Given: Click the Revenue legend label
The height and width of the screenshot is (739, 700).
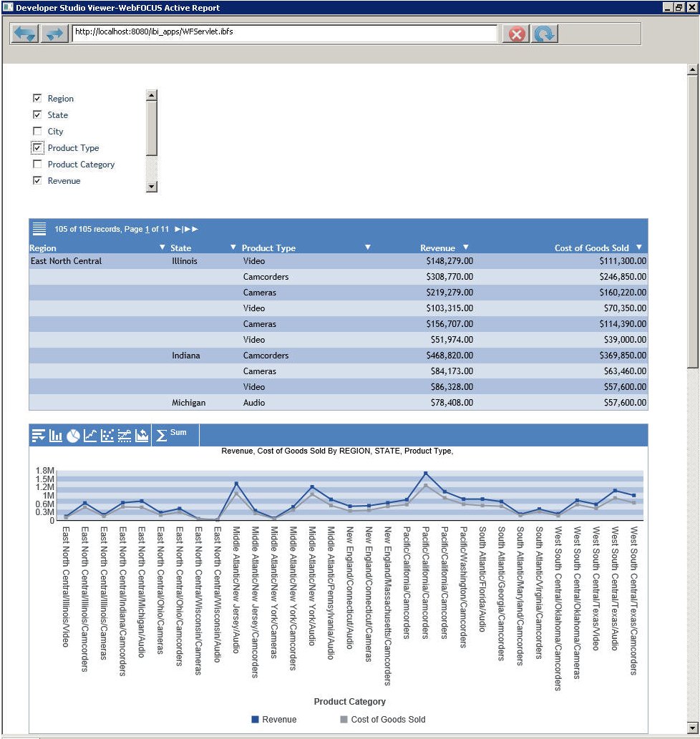Looking at the screenshot, I should coord(279,720).
